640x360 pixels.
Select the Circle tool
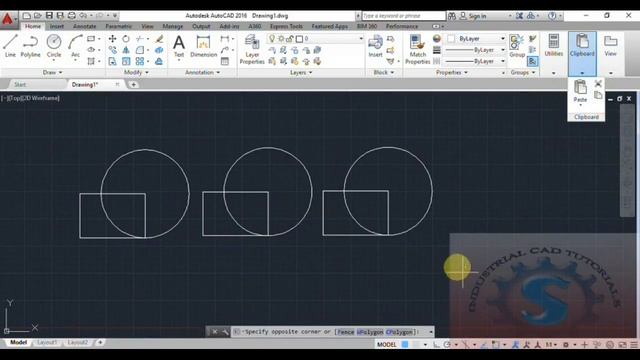tap(54, 46)
